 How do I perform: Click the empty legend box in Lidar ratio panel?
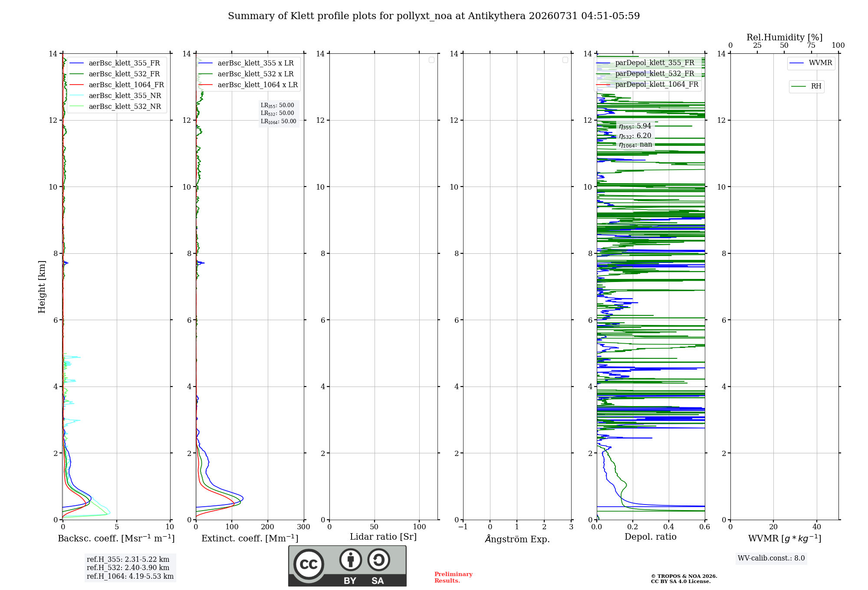tap(431, 60)
